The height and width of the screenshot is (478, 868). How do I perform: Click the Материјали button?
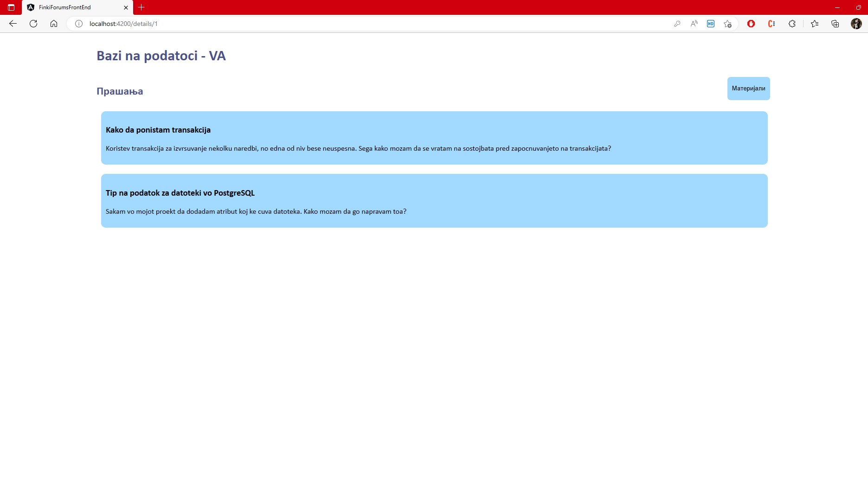[748, 89]
